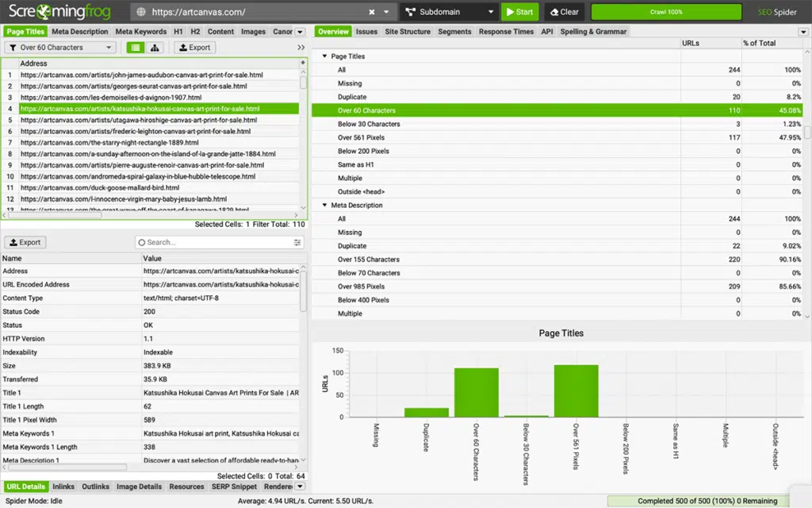Switch to list view mode

click(x=136, y=48)
